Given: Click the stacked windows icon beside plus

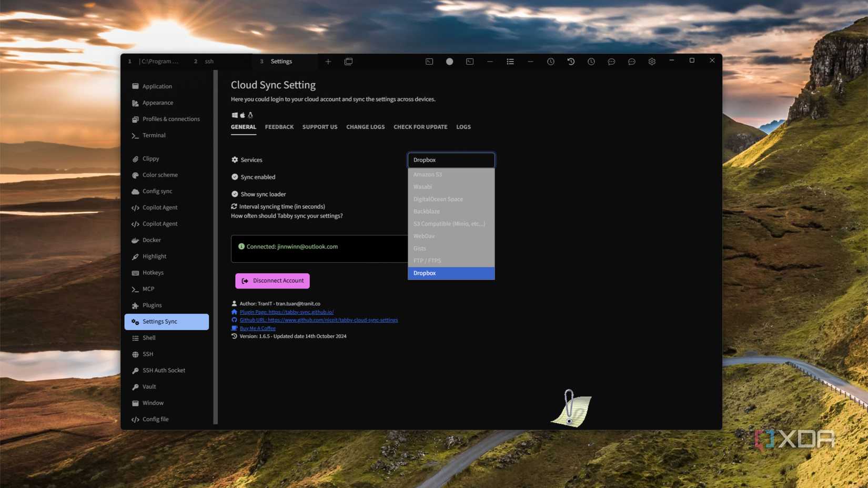Looking at the screenshot, I should tap(348, 62).
